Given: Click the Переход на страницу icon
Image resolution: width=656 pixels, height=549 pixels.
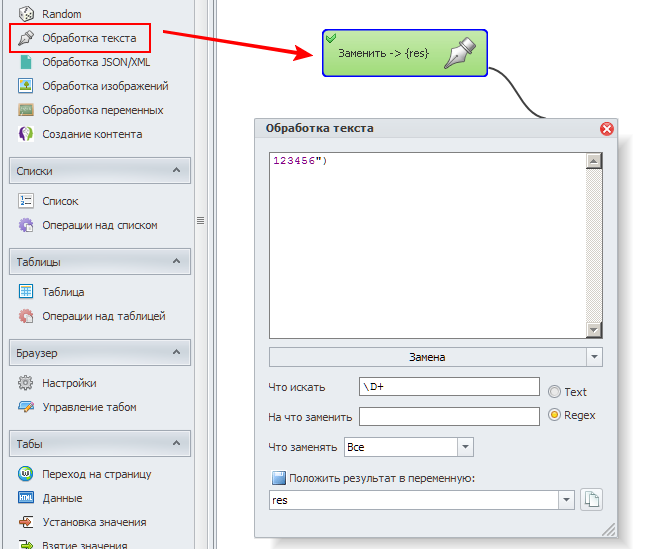Looking at the screenshot, I should 26,474.
